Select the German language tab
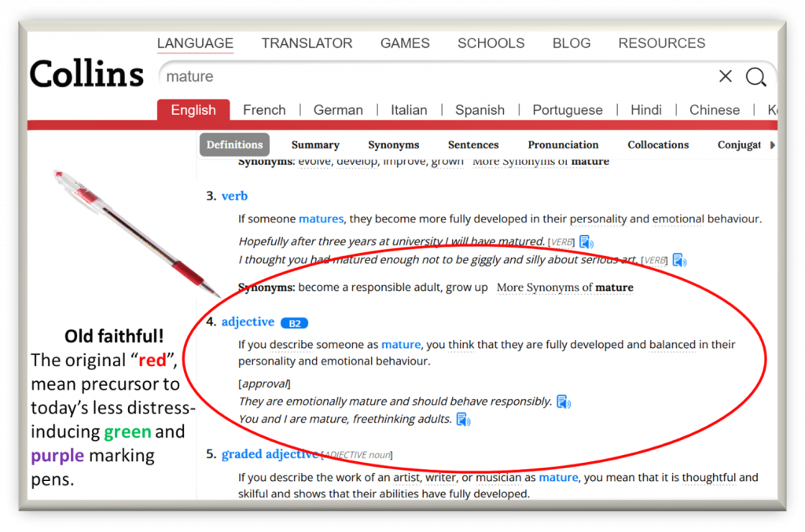This screenshot has width=805, height=532. coord(338,110)
